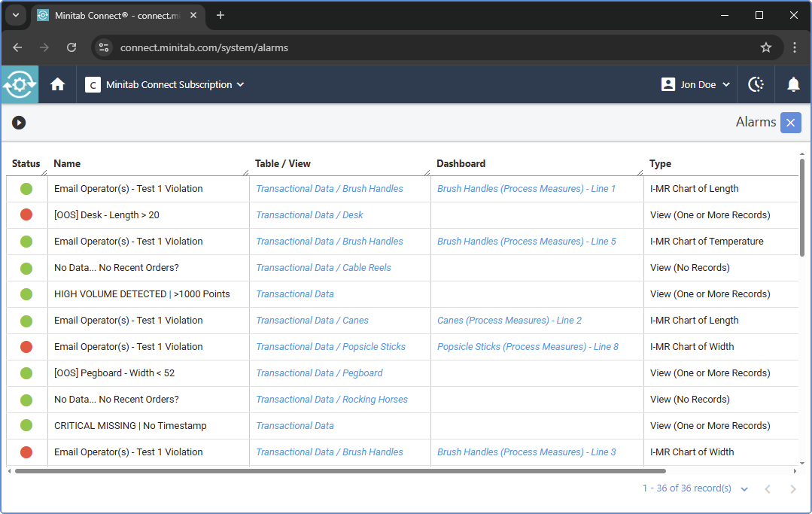
Task: Bookmark this page with star icon
Action: tap(766, 47)
